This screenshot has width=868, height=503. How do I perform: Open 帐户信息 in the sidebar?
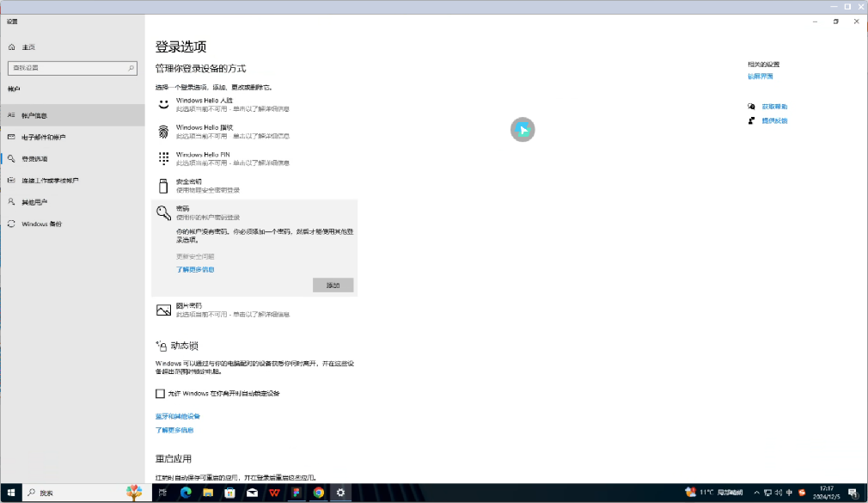tap(72, 115)
